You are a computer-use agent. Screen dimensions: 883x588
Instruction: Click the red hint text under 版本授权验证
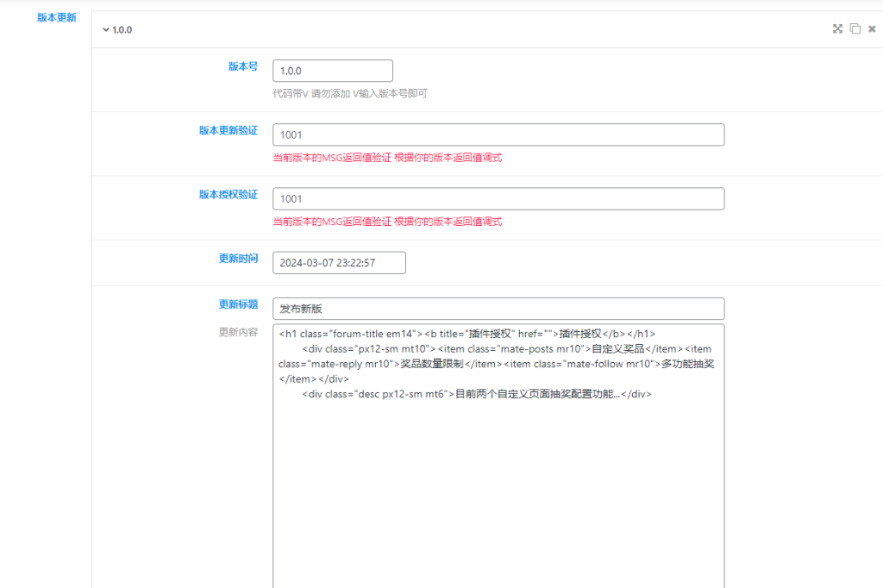point(385,222)
